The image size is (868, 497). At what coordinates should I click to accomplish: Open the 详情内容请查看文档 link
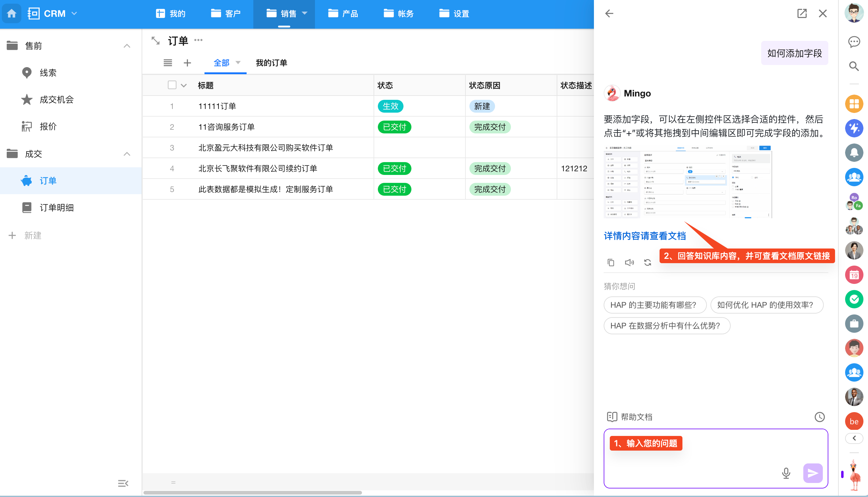tap(645, 236)
